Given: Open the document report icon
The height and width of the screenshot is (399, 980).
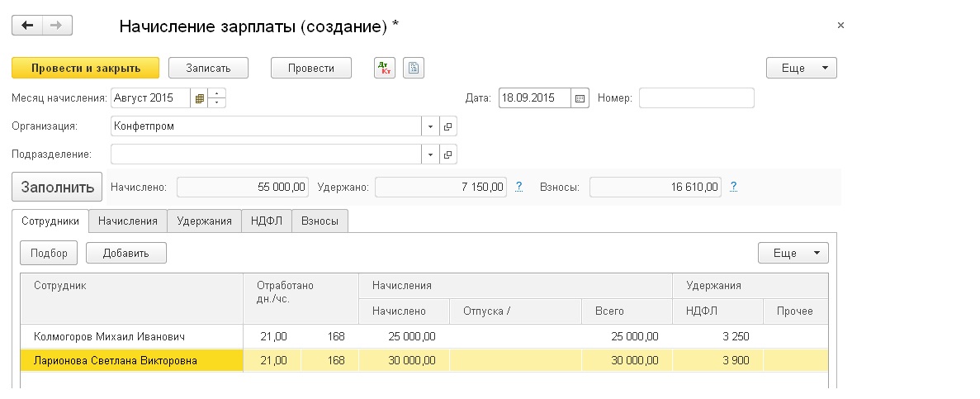Looking at the screenshot, I should point(413,69).
